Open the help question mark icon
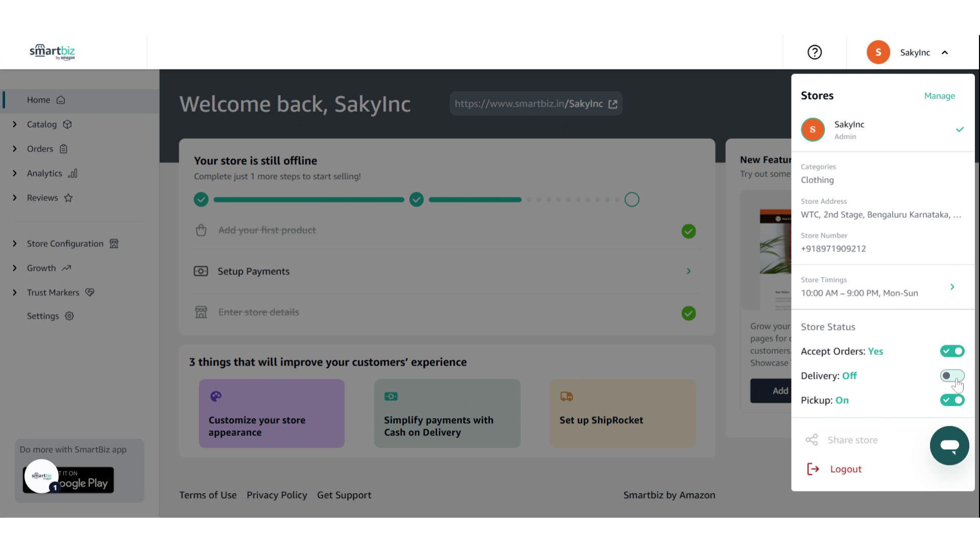Image resolution: width=980 pixels, height=551 pixels. point(815,52)
